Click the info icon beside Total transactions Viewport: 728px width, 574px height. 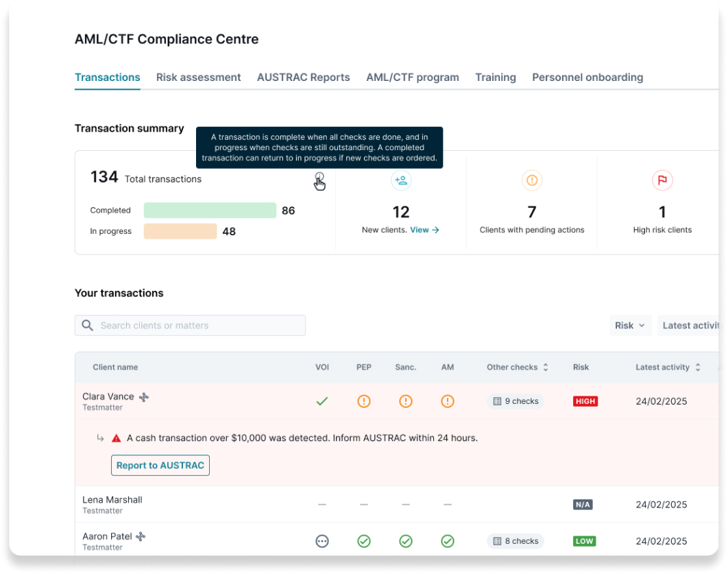pyautogui.click(x=319, y=178)
